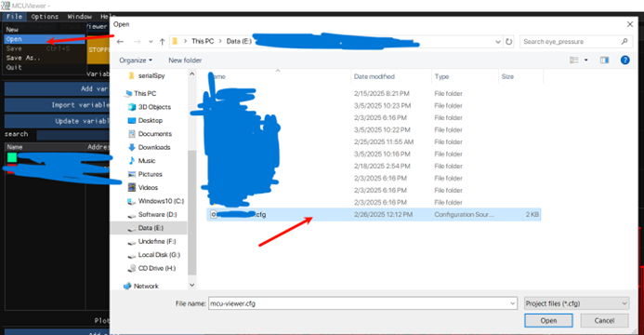The width and height of the screenshot is (644, 335).
Task: Click the Cancel button
Action: (604, 321)
